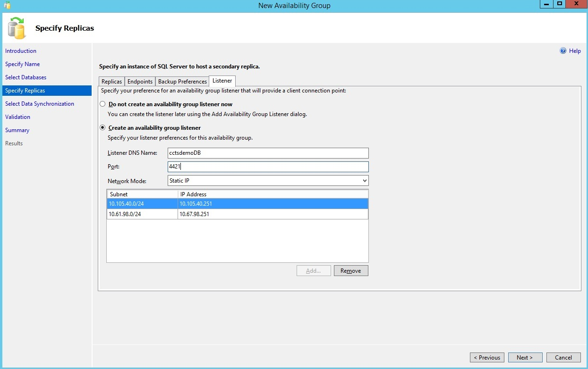Go to the Specify Name page

click(x=23, y=64)
